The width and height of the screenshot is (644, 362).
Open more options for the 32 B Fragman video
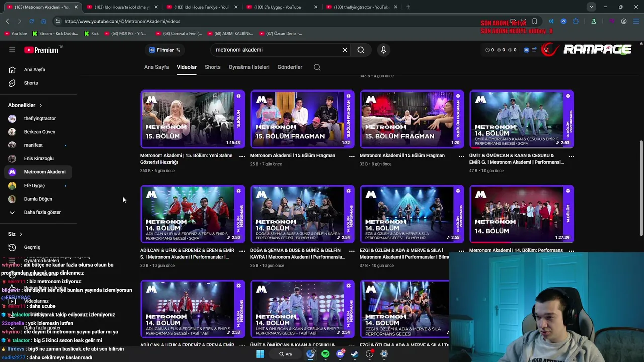click(x=461, y=156)
